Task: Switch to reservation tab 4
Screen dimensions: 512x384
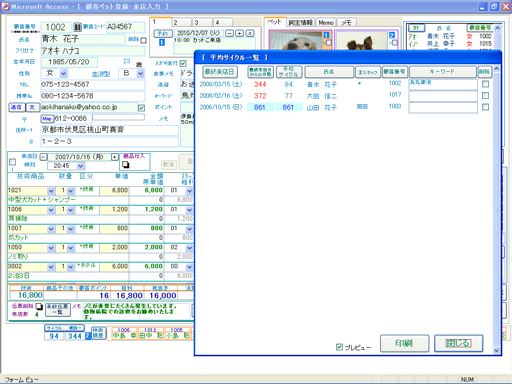Action: point(223,22)
